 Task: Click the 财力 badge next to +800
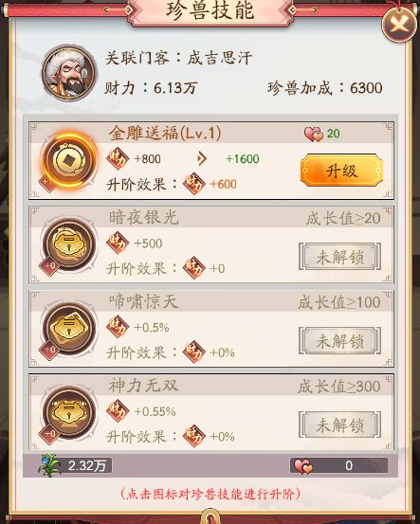[118, 158]
